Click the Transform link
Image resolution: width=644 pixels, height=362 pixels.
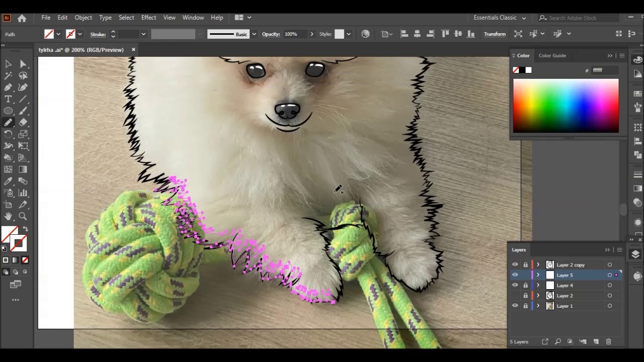coord(495,34)
